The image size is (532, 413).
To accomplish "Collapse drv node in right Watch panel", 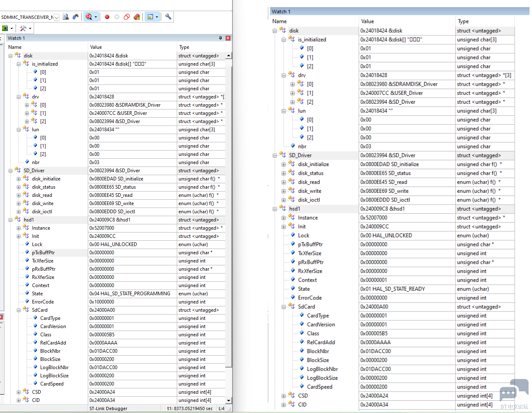I will click(283, 75).
